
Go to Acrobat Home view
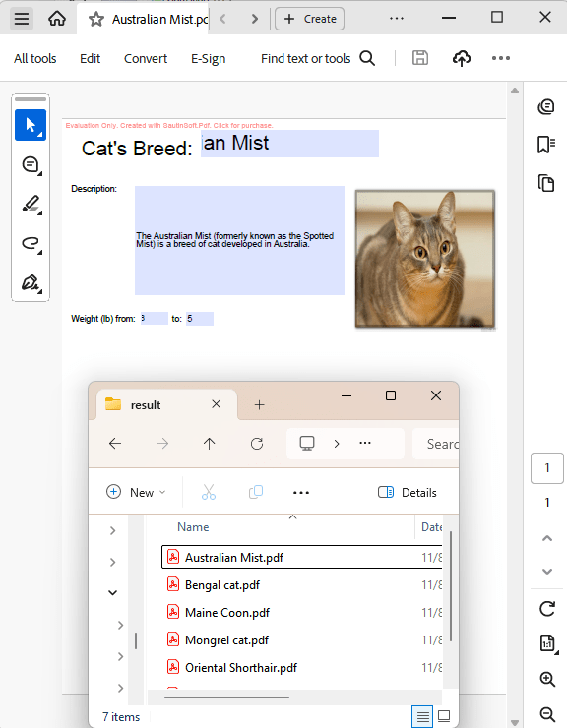tap(57, 19)
